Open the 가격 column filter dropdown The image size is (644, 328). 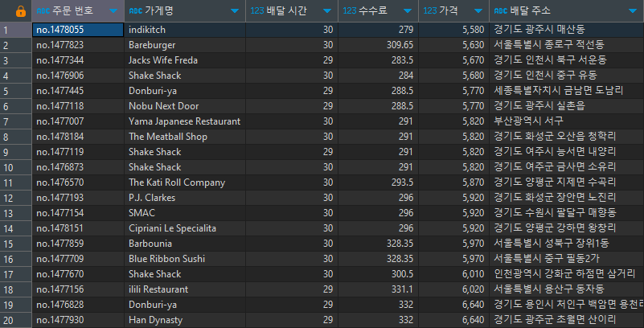pos(478,11)
